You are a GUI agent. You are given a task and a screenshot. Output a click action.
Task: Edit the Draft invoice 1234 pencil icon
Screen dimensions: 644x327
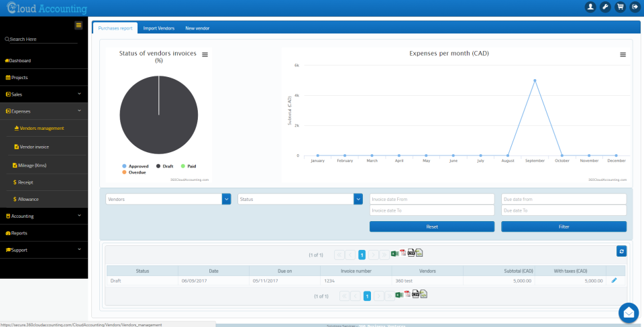point(614,280)
